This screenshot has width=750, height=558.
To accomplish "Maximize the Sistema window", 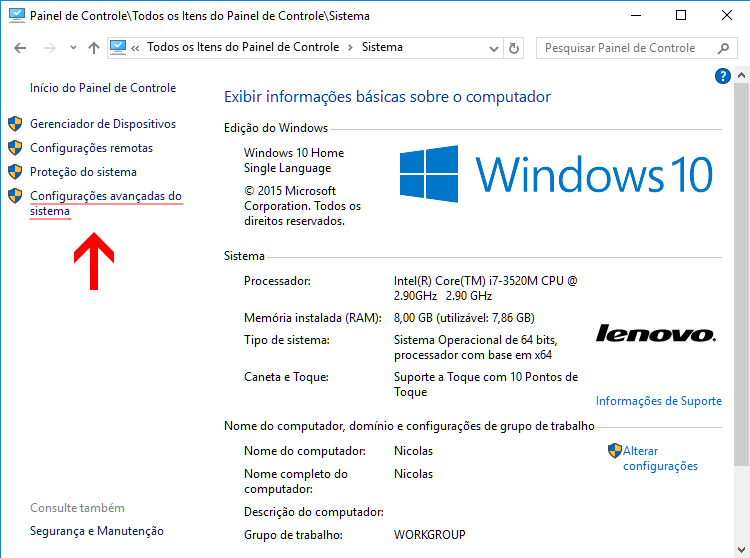I will [x=681, y=15].
